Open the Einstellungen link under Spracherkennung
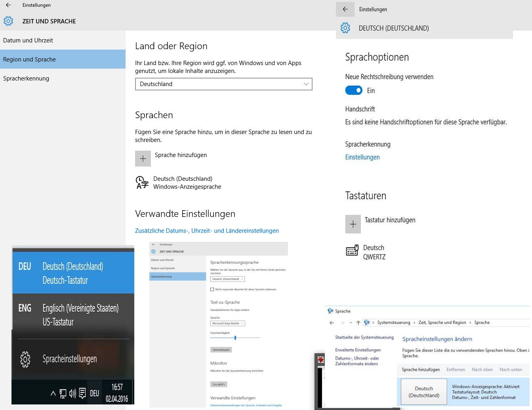Image resolution: width=532 pixels, height=410 pixels. 362,157
